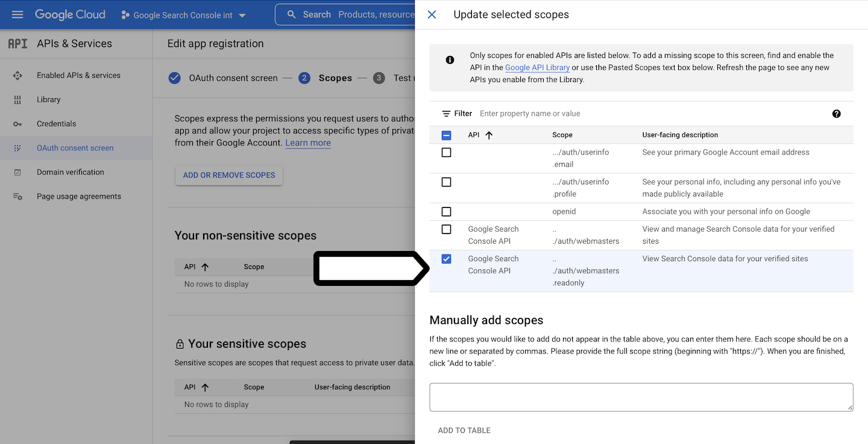Click the 'Manually add scopes' heading
Image resolution: width=868 pixels, height=444 pixels.
coord(486,320)
